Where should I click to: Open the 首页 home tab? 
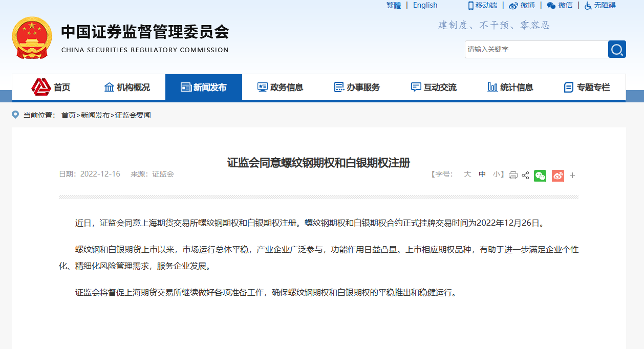51,88
